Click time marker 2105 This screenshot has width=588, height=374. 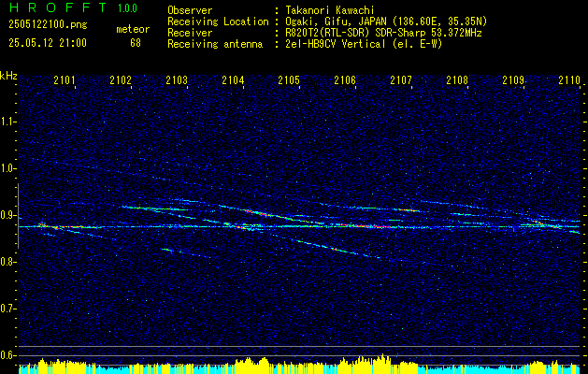coord(289,80)
